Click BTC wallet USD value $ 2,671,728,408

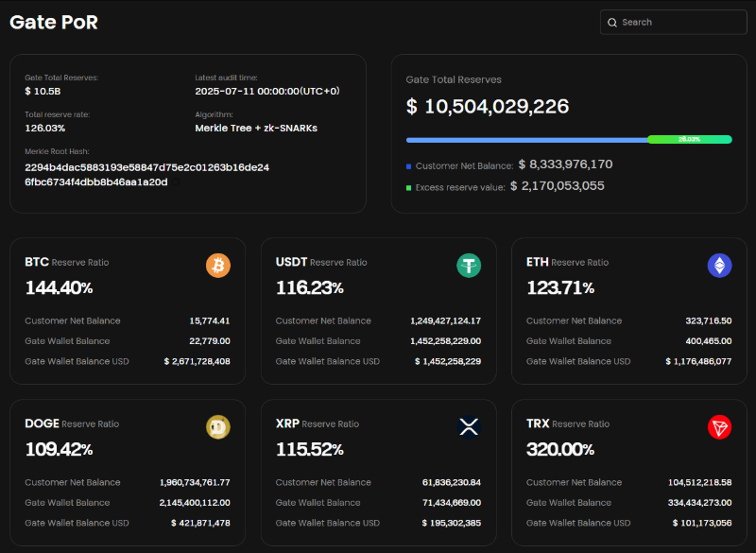tap(197, 361)
